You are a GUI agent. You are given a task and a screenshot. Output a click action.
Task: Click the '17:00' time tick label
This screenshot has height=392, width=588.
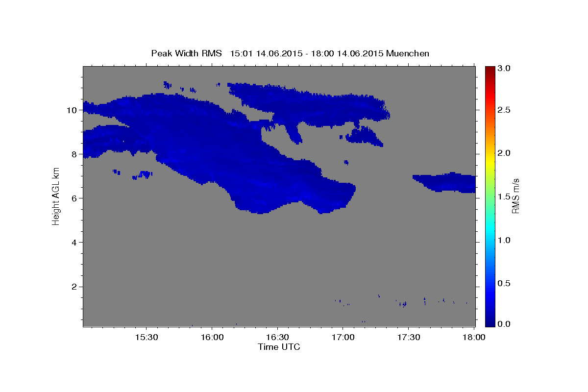343,338
